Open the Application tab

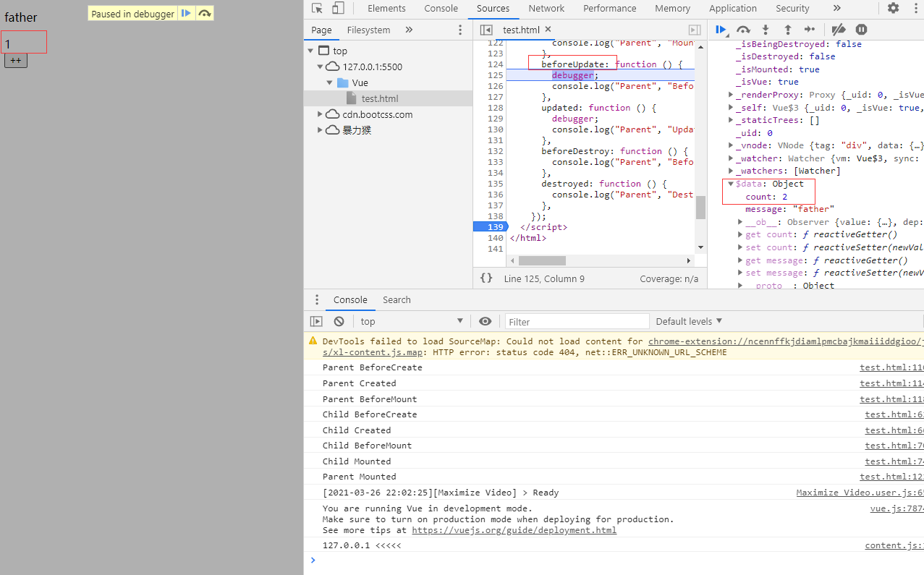[733, 8]
